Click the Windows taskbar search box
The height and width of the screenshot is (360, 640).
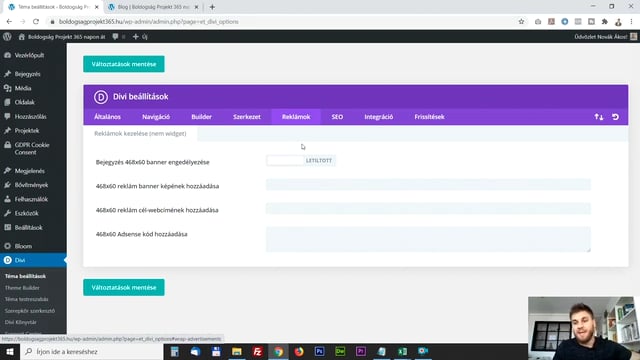(91, 351)
